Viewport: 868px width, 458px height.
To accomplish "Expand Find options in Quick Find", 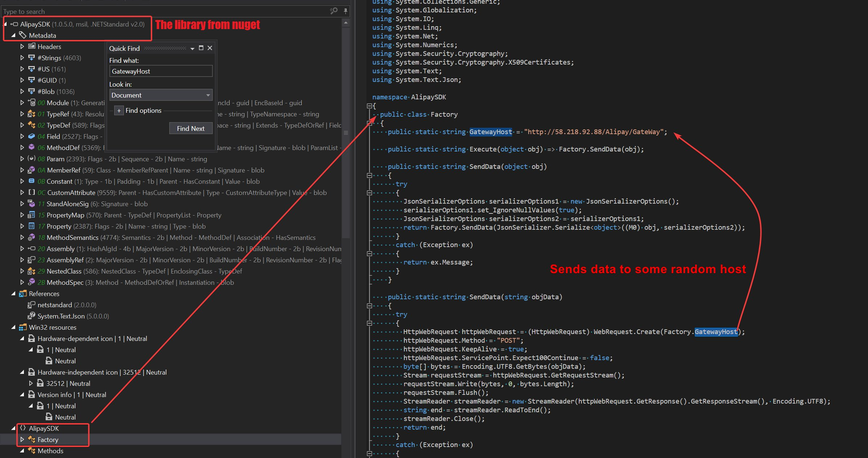I will [119, 111].
